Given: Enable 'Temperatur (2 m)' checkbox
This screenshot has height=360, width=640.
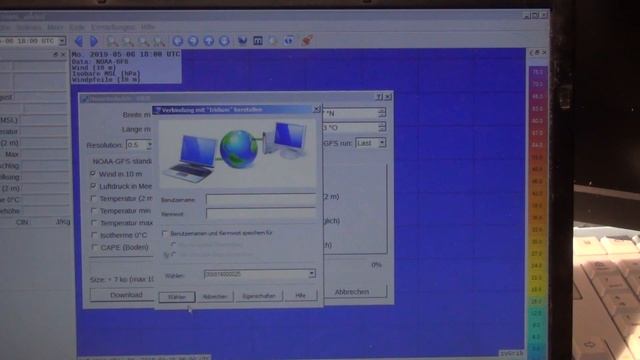Looking at the screenshot, I should tap(93, 198).
